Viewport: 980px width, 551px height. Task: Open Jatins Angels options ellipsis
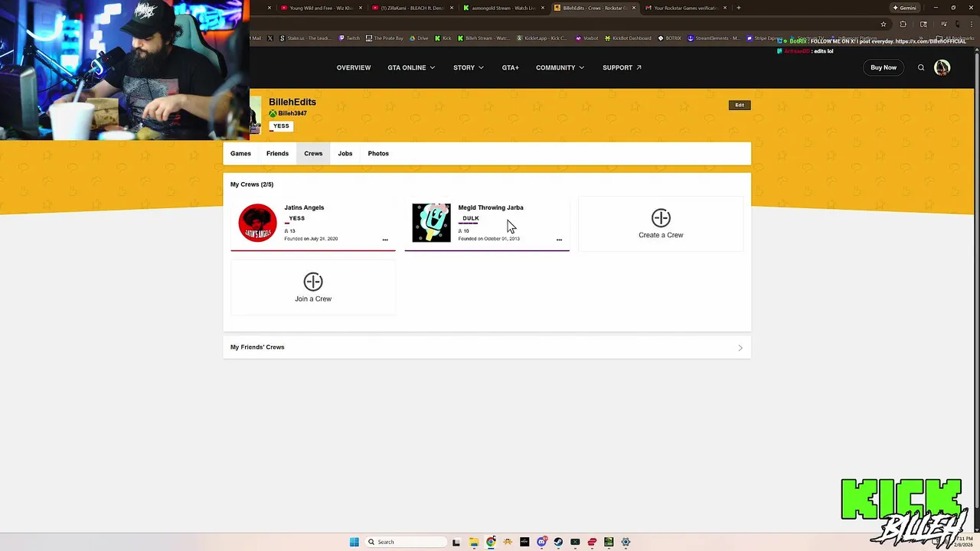pos(385,240)
